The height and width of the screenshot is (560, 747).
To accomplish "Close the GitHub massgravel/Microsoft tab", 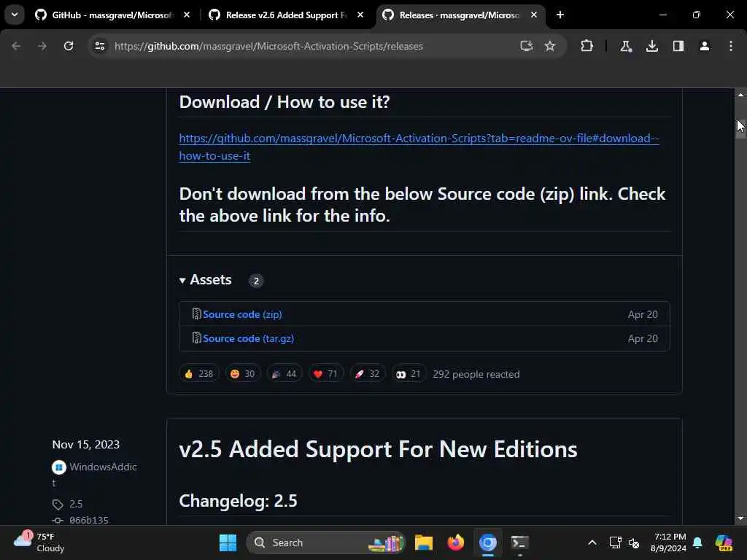I will click(187, 15).
